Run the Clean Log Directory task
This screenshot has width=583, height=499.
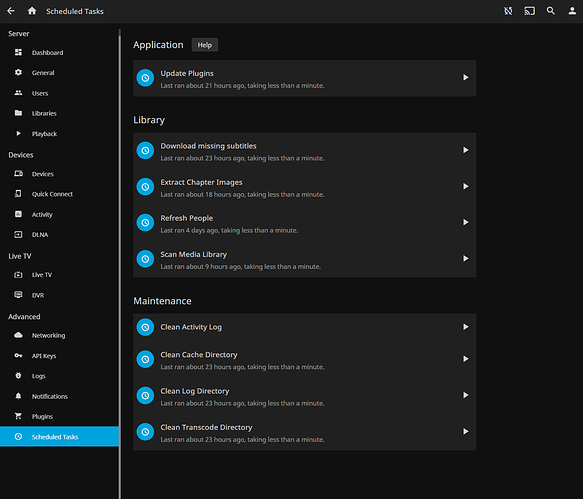point(465,395)
